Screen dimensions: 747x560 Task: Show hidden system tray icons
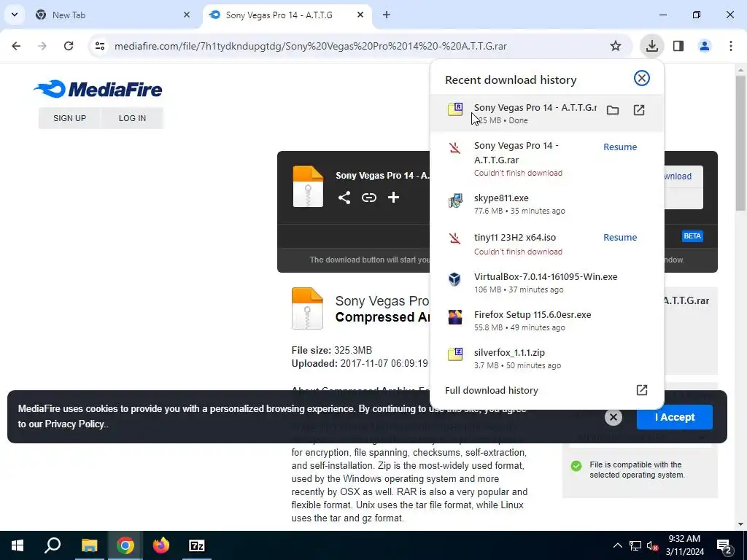pyautogui.click(x=617, y=545)
